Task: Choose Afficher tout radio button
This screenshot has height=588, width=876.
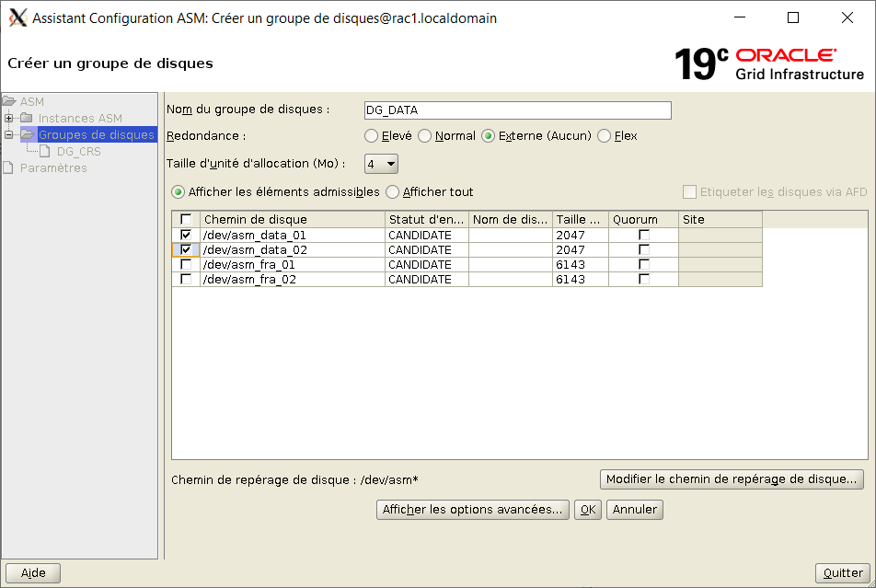Action: coord(393,192)
